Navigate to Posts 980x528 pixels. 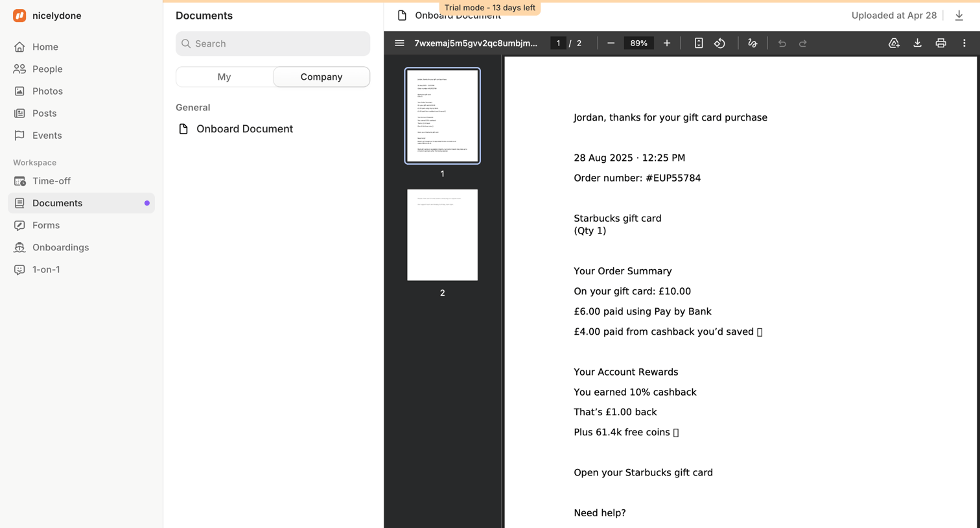click(81, 113)
